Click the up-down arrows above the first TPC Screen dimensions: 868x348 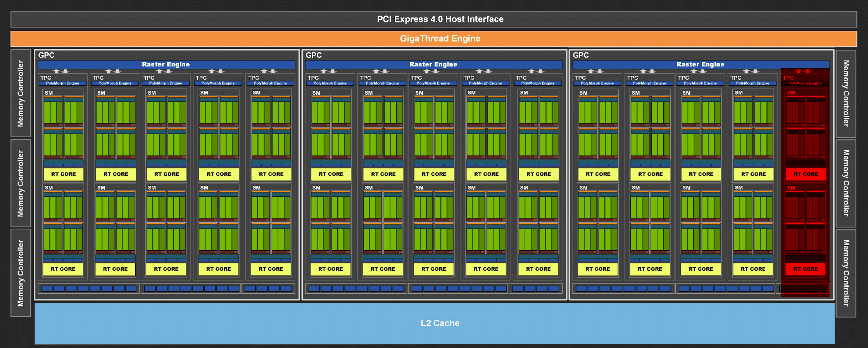pyautogui.click(x=60, y=71)
